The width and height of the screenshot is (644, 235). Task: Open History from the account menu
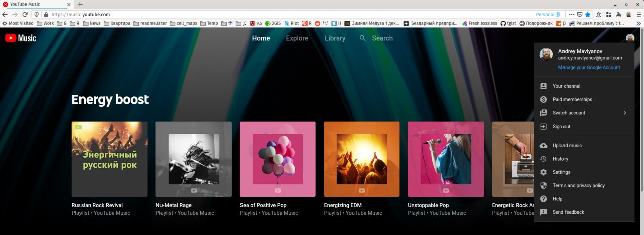584,159
